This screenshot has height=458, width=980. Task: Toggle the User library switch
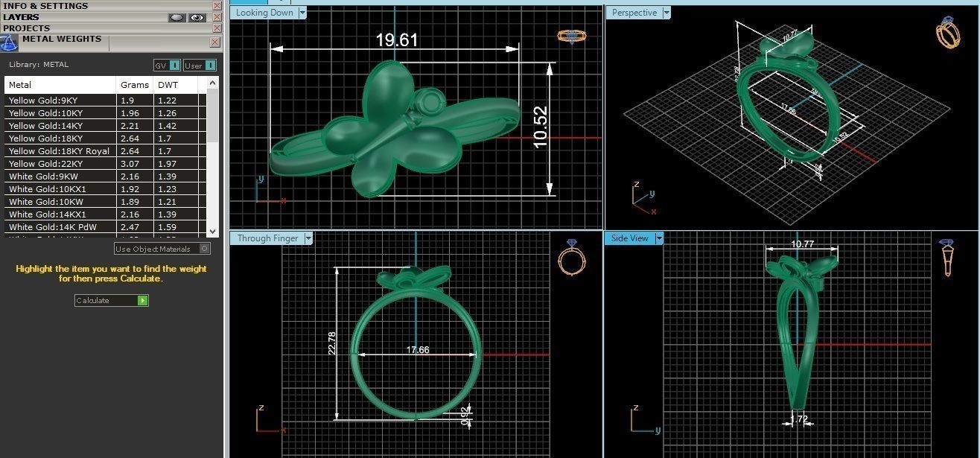point(200,66)
